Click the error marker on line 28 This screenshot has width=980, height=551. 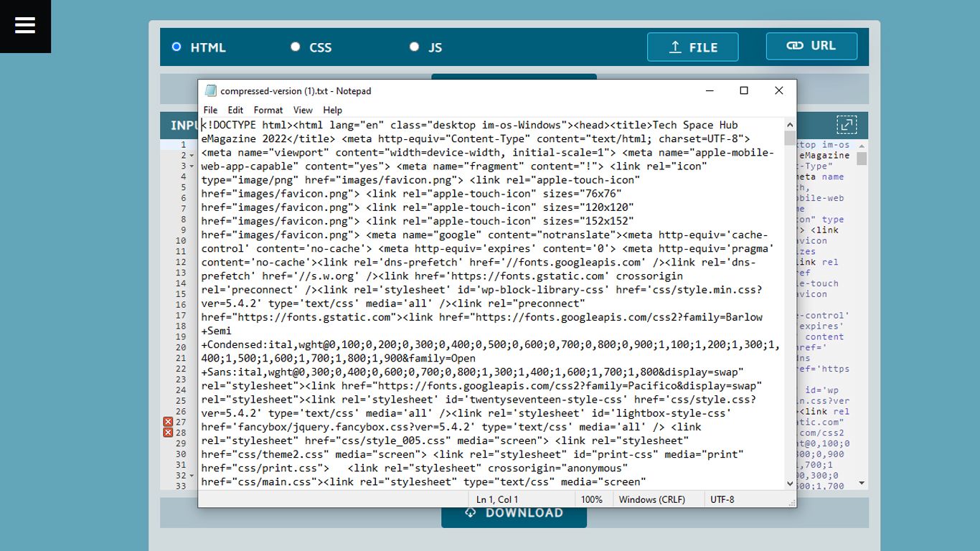point(168,433)
